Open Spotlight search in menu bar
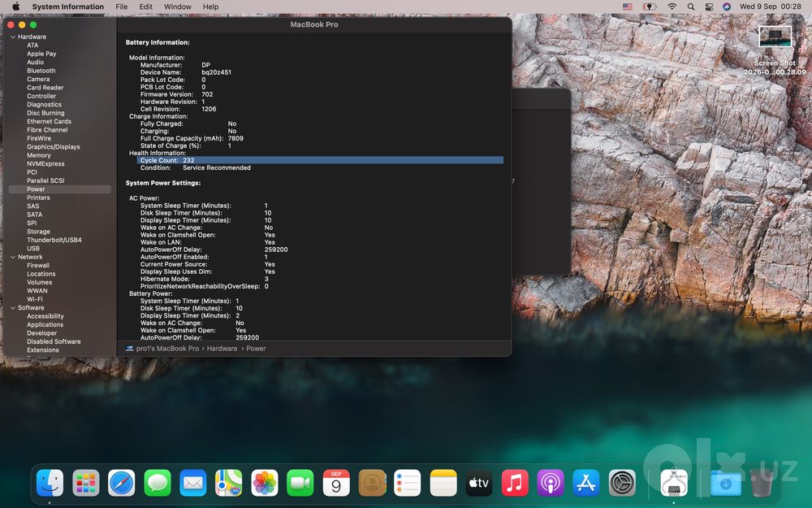The height and width of the screenshot is (508, 812). point(690,7)
